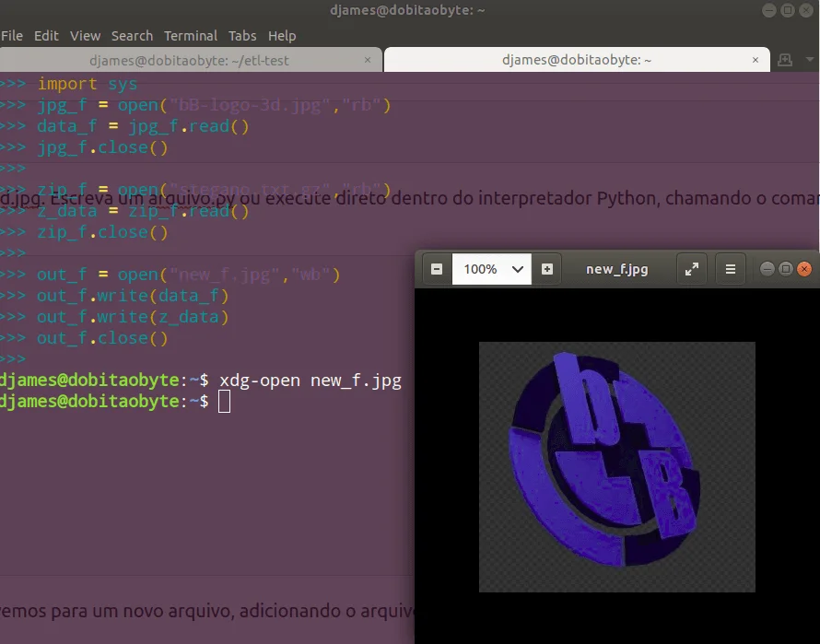Open the Help menu
Viewport: 820px width, 644px height.
click(x=282, y=36)
